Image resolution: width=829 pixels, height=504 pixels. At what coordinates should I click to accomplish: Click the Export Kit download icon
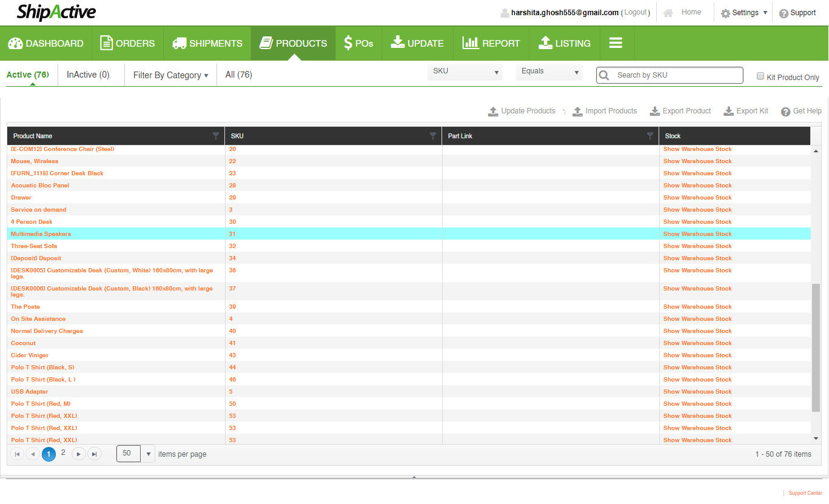coord(728,111)
